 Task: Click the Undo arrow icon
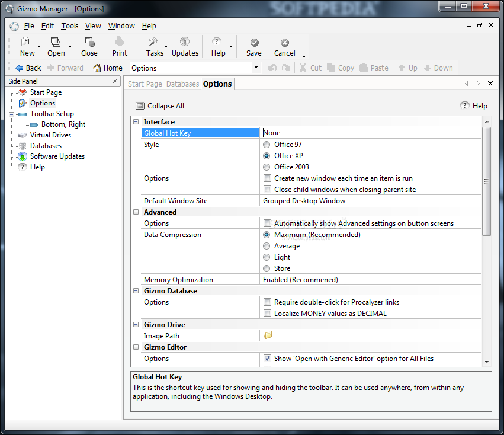point(272,68)
